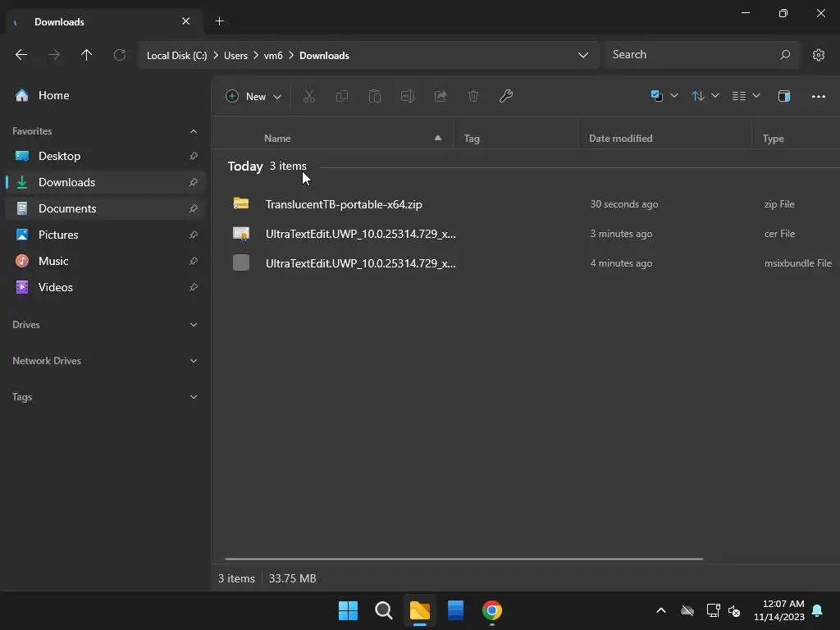Image resolution: width=840 pixels, height=630 pixels.
Task: Open Music in the sidebar
Action: coord(105,261)
